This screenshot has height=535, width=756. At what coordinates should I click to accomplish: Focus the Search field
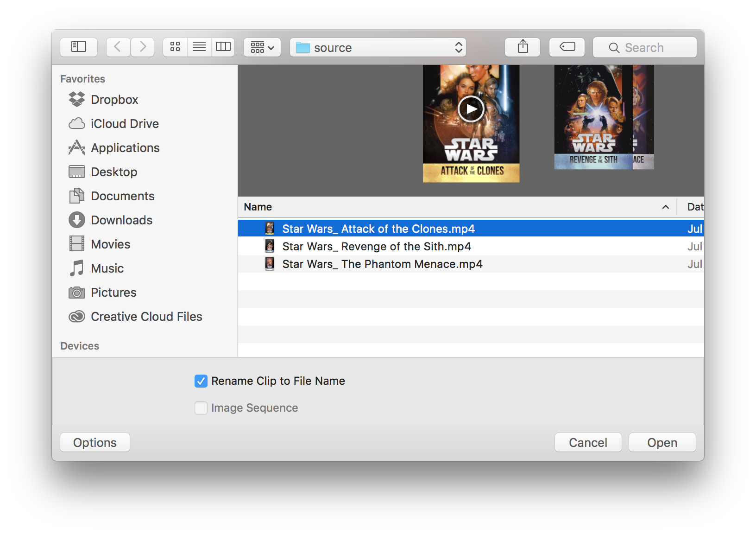(x=645, y=47)
